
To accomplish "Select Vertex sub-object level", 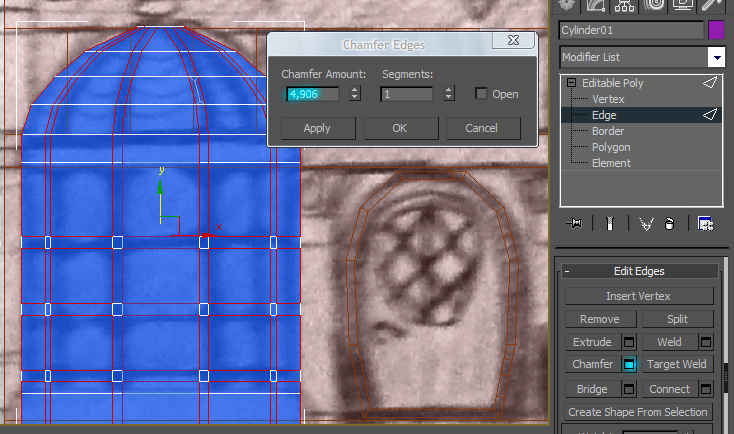I will [608, 99].
